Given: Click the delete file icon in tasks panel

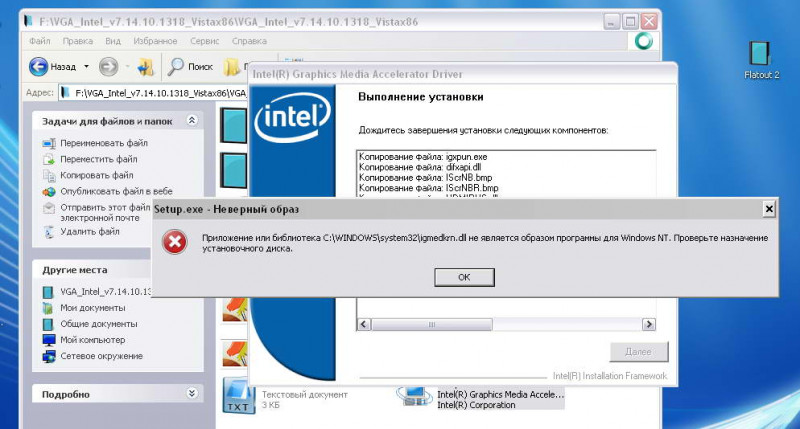Looking at the screenshot, I should pos(49,232).
